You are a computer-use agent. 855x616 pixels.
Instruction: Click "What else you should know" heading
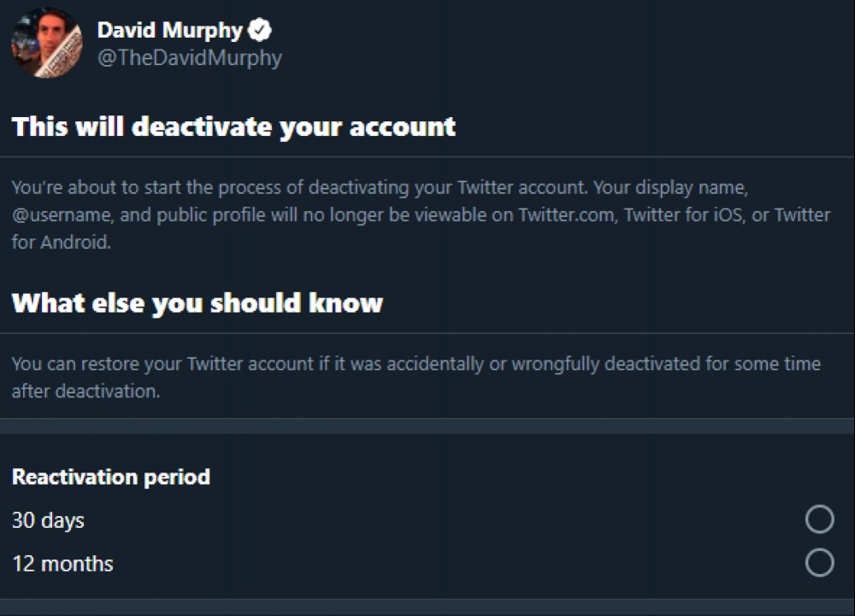click(x=198, y=302)
